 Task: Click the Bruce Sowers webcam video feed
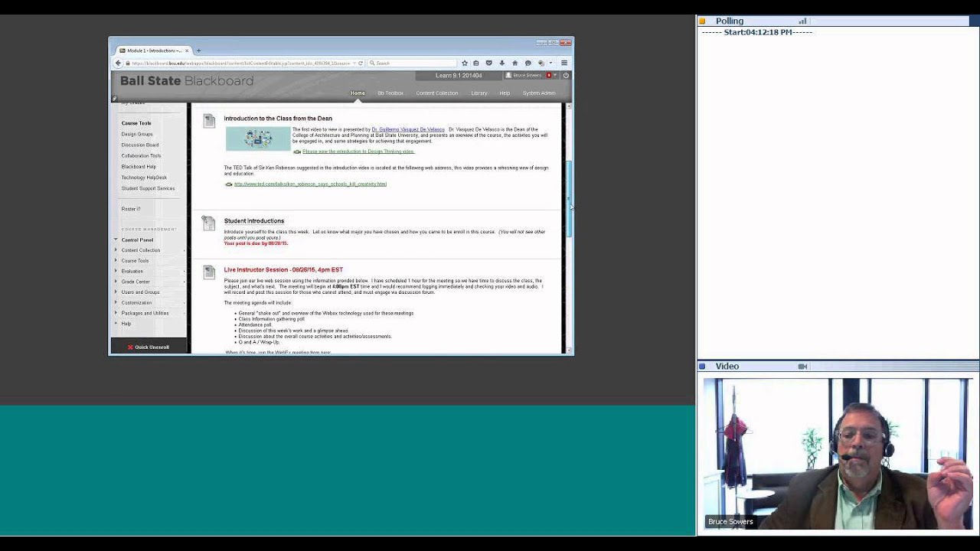(838, 454)
